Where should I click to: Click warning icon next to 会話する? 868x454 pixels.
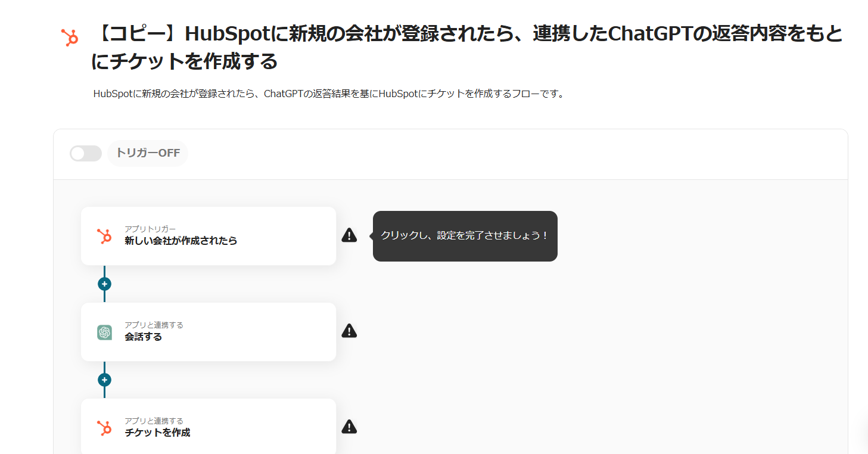pyautogui.click(x=349, y=331)
